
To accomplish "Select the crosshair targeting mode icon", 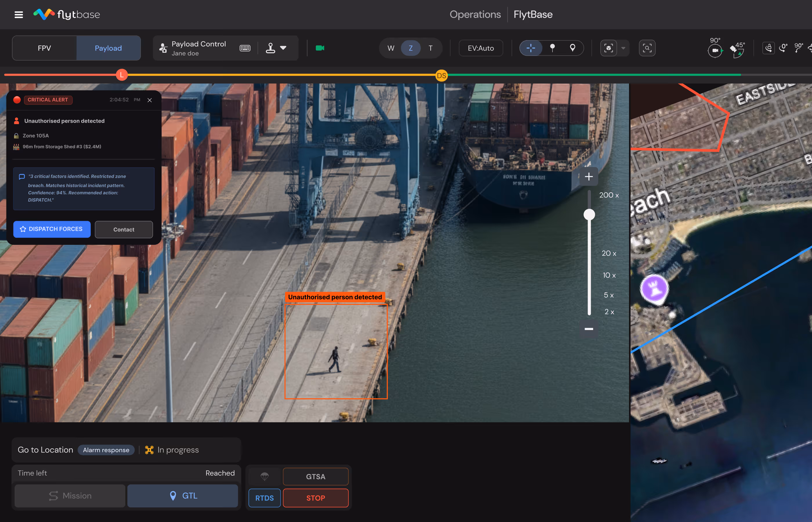I will tap(531, 48).
